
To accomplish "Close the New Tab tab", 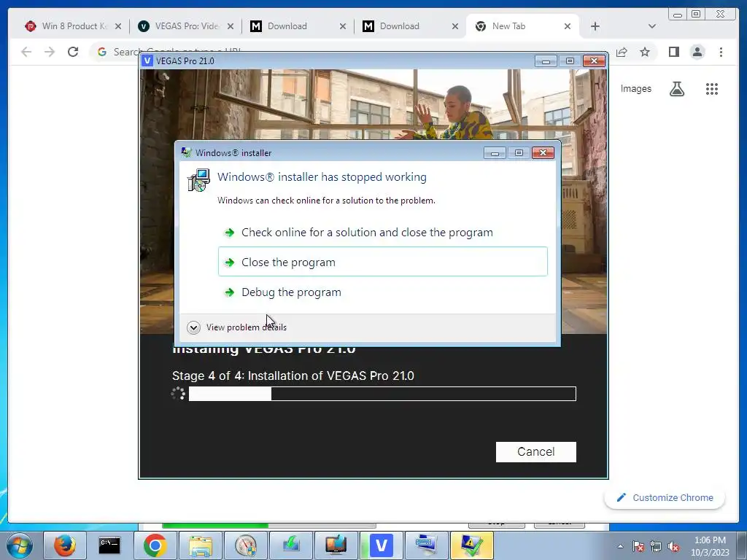I will pos(568,26).
